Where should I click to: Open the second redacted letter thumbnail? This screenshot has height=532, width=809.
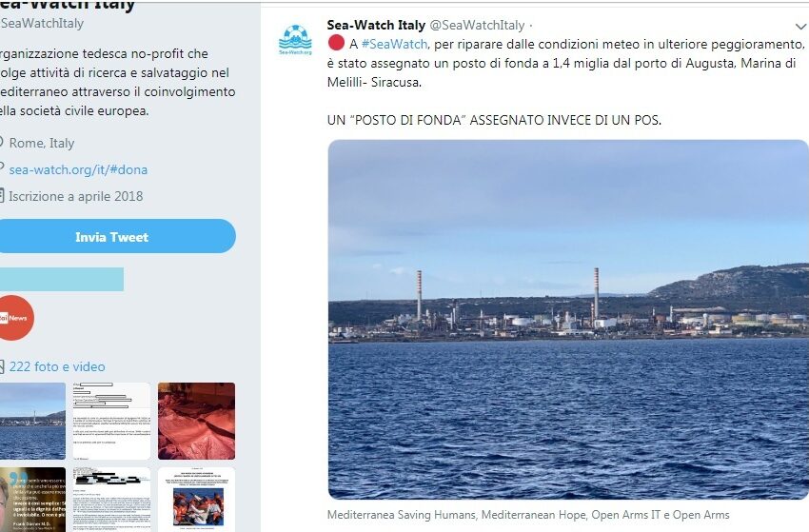(x=111, y=500)
